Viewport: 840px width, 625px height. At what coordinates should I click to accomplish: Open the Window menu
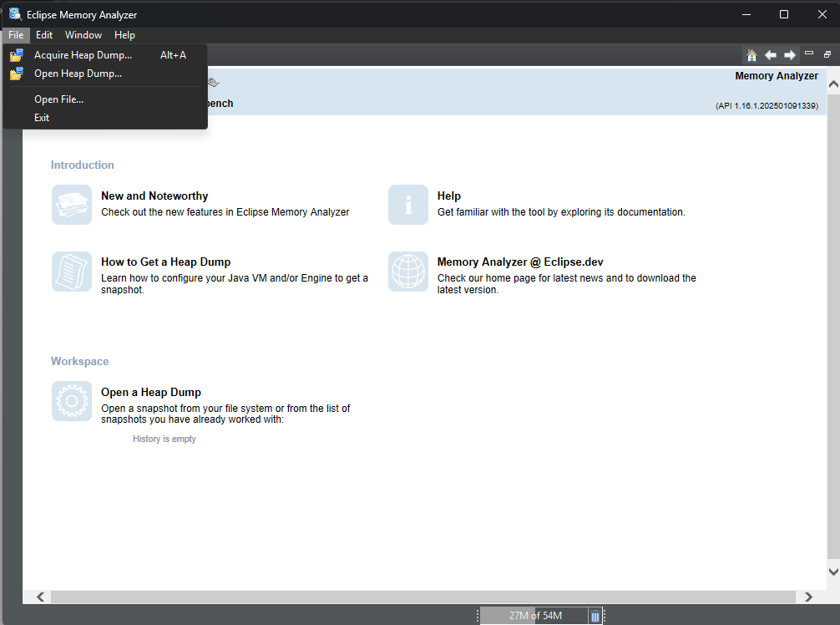(x=83, y=35)
